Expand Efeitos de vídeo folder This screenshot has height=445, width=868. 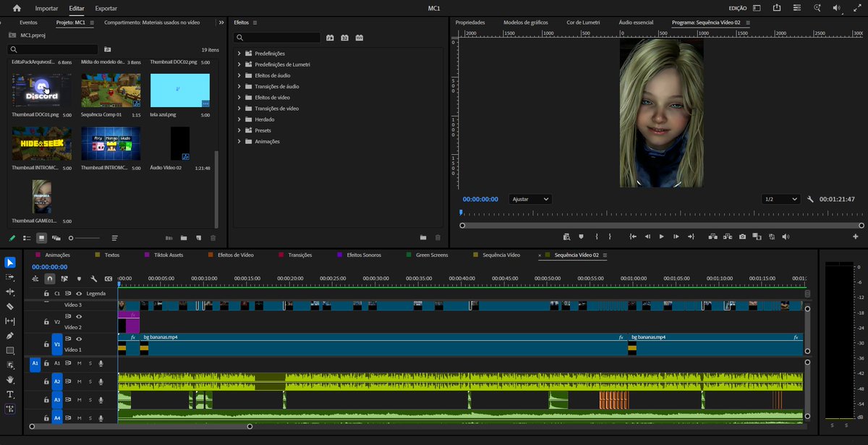click(x=239, y=97)
